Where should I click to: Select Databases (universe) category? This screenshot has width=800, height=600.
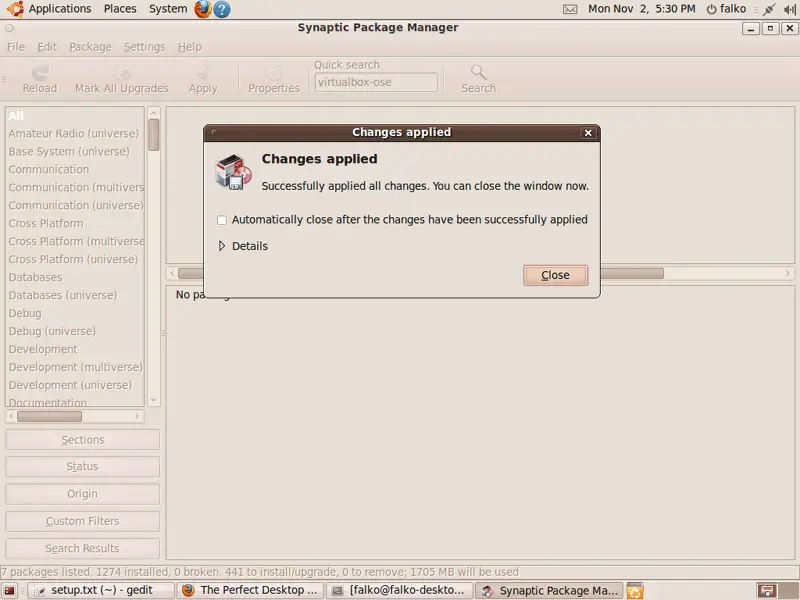pos(75,295)
